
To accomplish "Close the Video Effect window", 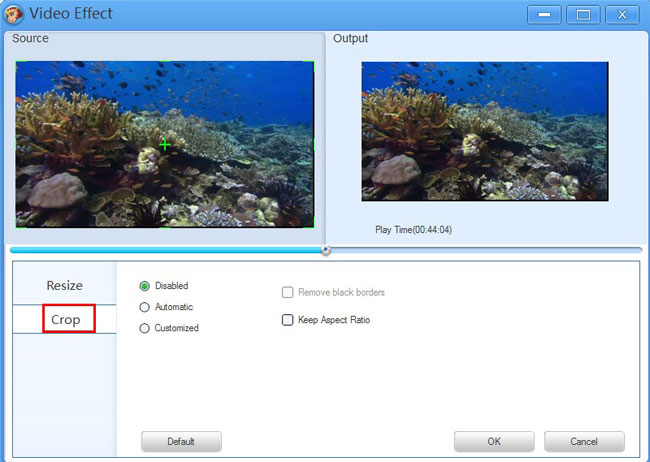I will [622, 15].
